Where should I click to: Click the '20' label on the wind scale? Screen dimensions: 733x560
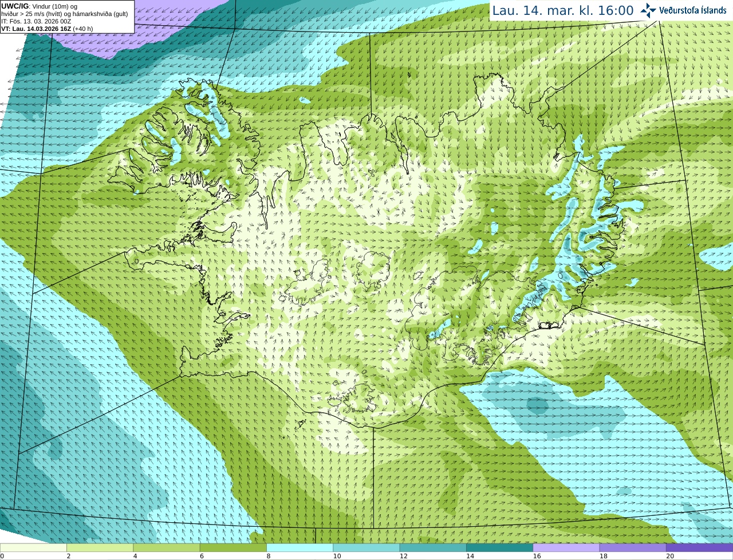(x=670, y=556)
